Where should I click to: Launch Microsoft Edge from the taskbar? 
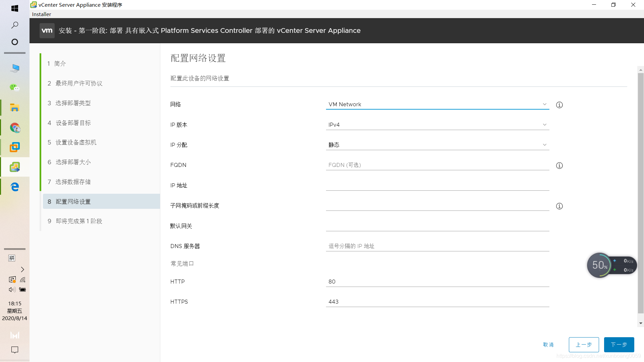14,187
